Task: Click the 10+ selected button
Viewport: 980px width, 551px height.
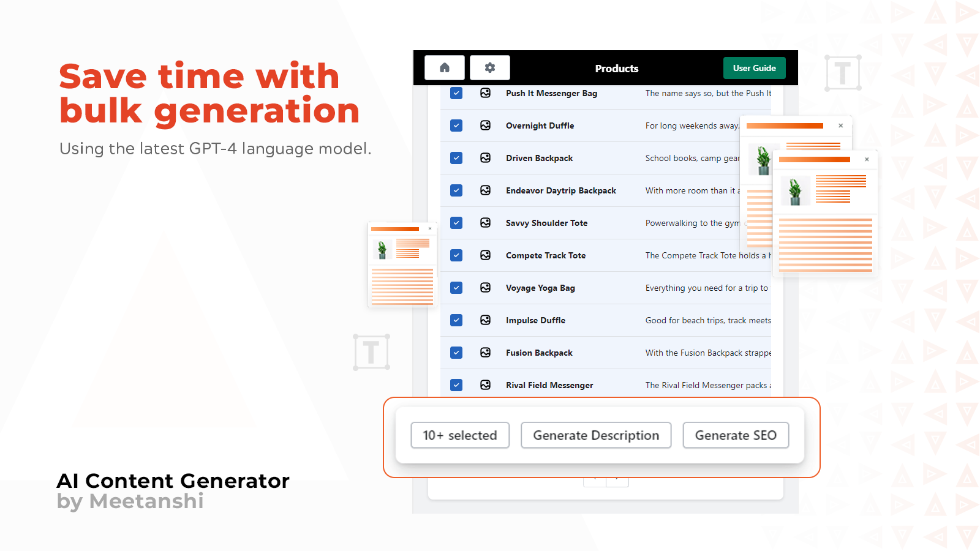Action: [460, 435]
